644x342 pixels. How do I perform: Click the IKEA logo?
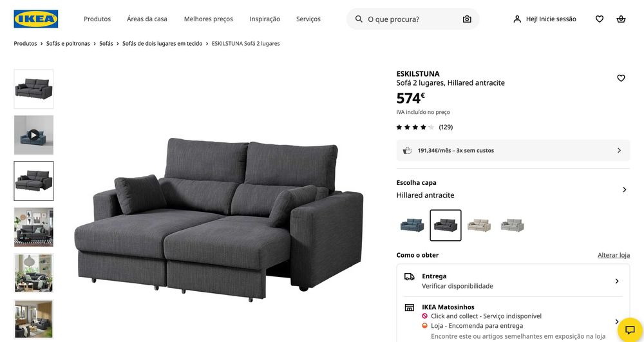pyautogui.click(x=35, y=19)
